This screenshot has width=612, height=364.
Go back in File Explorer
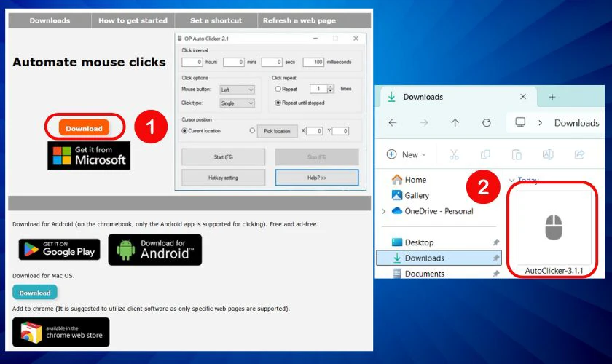coord(393,123)
